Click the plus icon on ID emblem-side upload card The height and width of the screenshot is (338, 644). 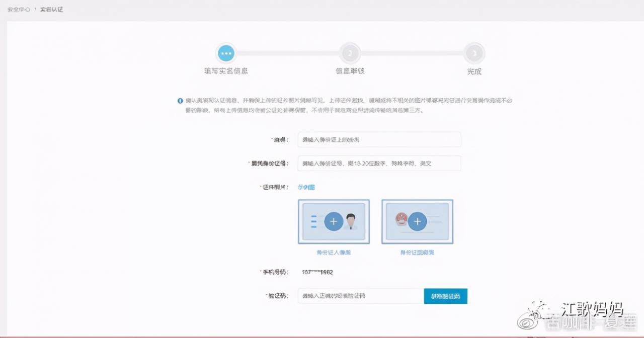[417, 221]
